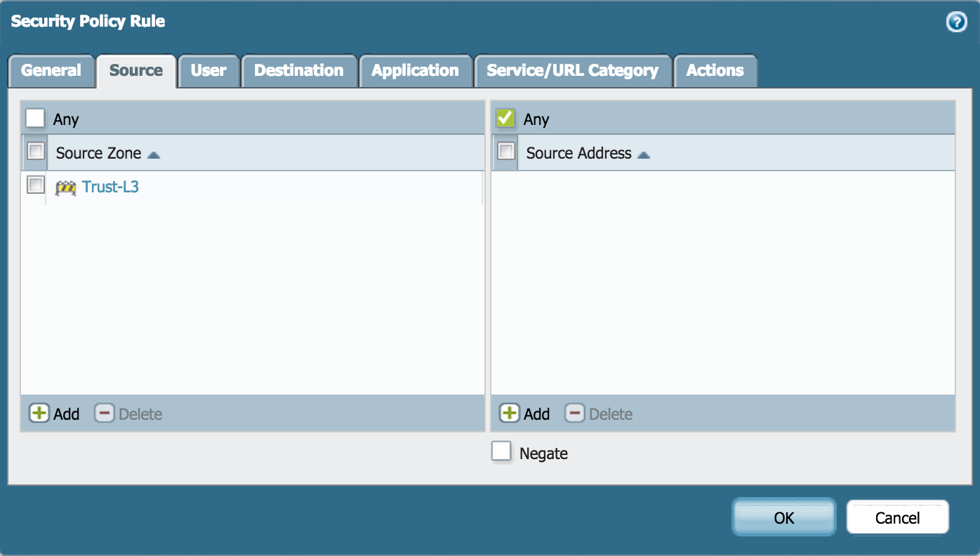Image resolution: width=980 pixels, height=556 pixels.
Task: Open the help question mark icon
Action: coord(956,22)
